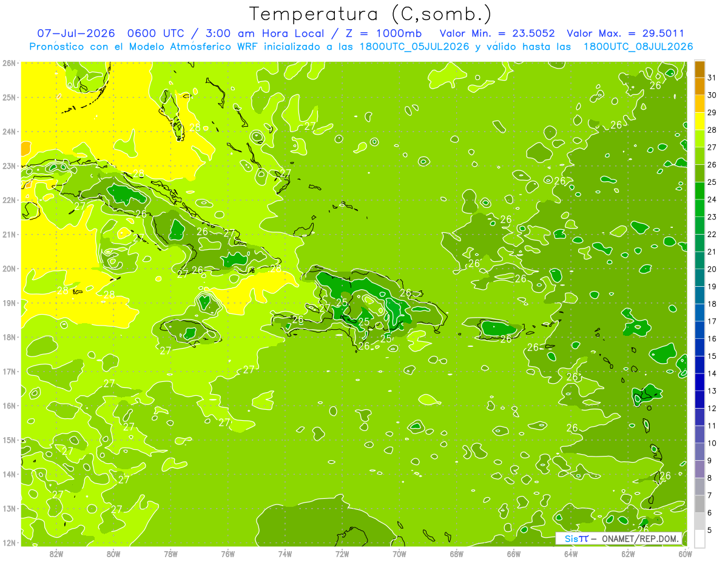The image size is (728, 562).
Task: Click the teal legend swatch between 19 and 20
Action: (x=699, y=278)
